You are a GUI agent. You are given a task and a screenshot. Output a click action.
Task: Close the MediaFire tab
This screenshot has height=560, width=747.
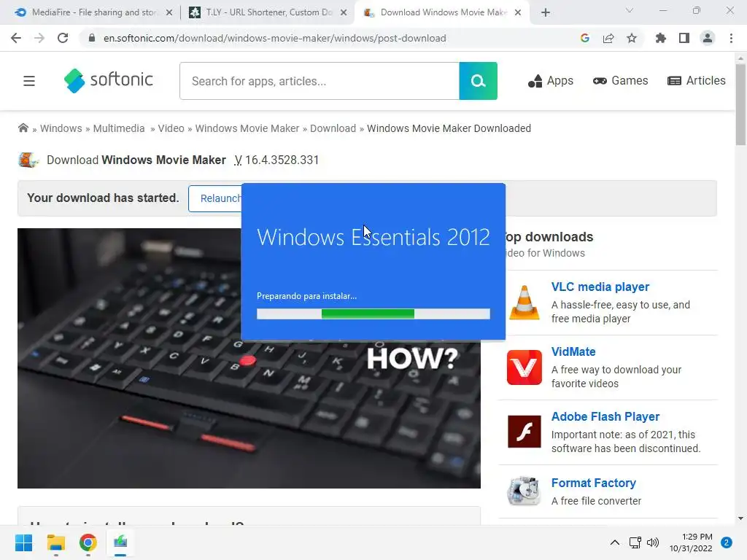pyautogui.click(x=169, y=13)
